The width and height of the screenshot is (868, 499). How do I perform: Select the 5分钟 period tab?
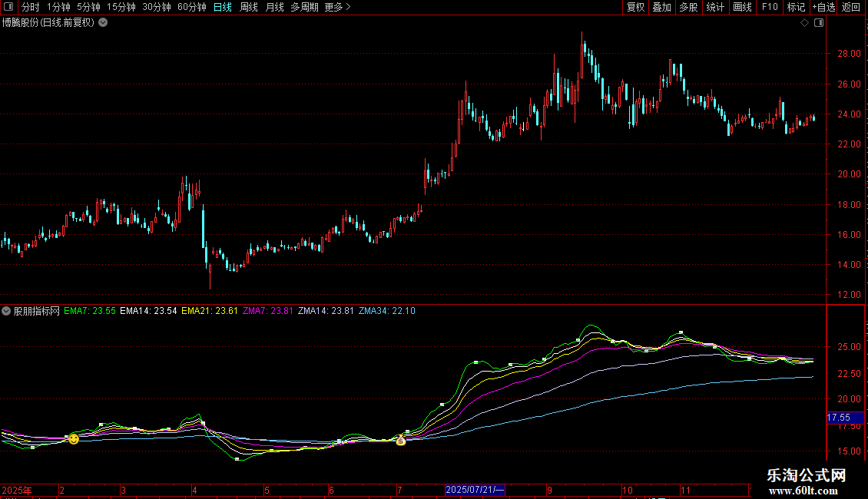[x=88, y=7]
